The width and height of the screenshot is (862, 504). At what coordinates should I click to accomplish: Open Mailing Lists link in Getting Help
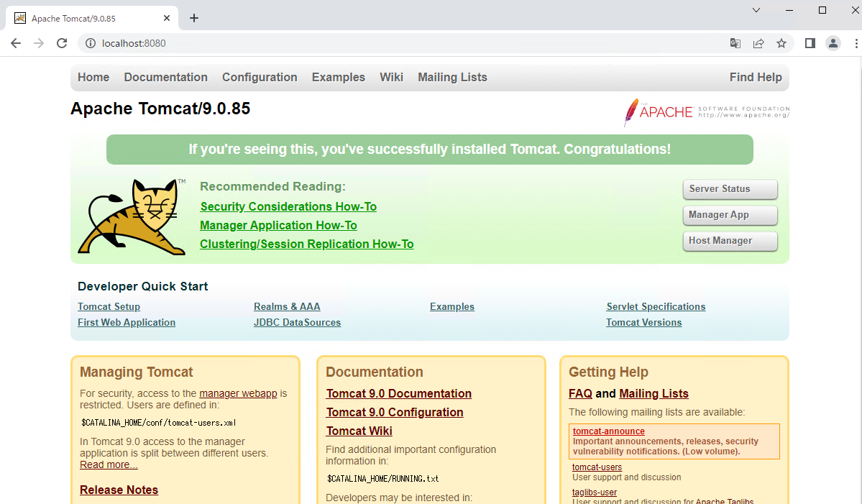(654, 393)
